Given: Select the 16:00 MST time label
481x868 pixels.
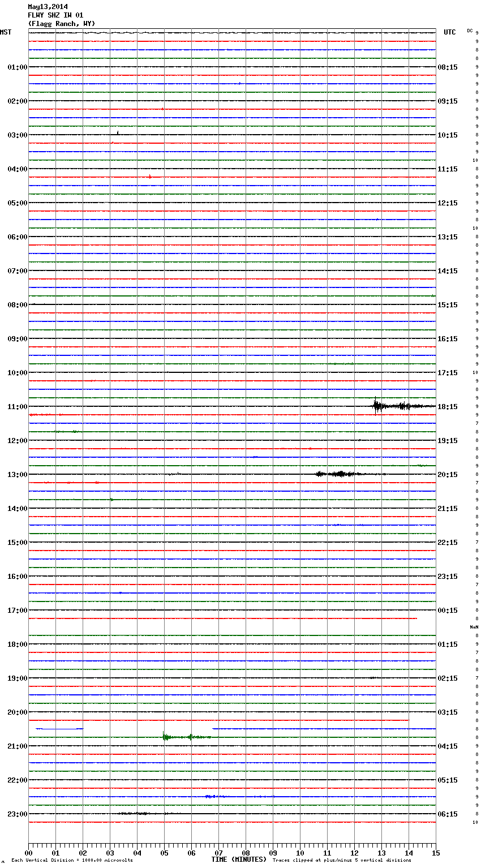Looking at the screenshot, I should click(x=18, y=577).
